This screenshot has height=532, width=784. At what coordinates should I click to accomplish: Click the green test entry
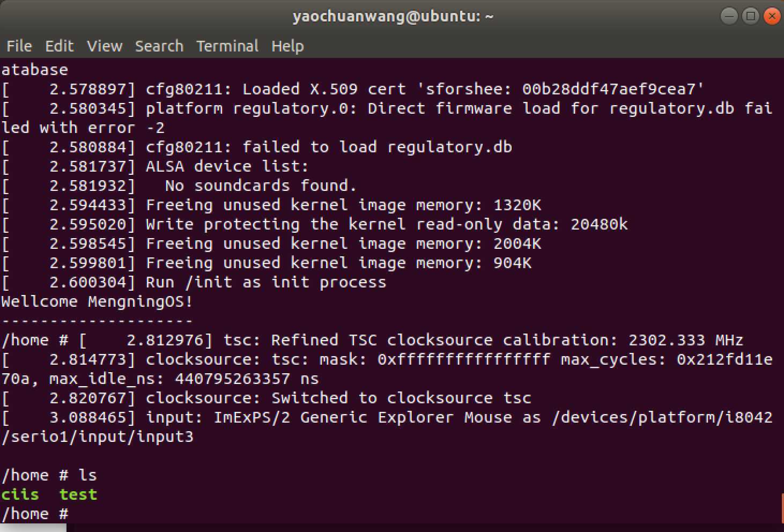click(x=78, y=494)
